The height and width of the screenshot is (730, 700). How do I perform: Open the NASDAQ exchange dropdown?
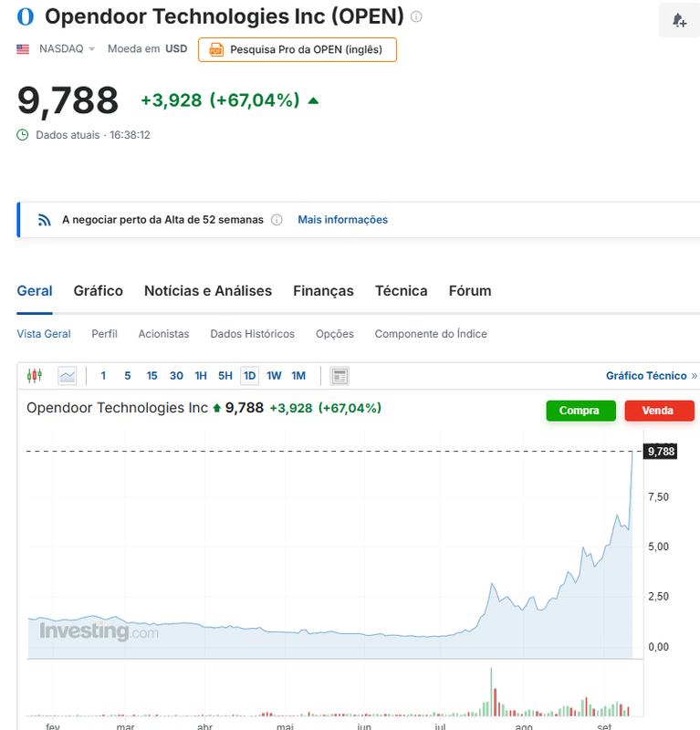(67, 49)
